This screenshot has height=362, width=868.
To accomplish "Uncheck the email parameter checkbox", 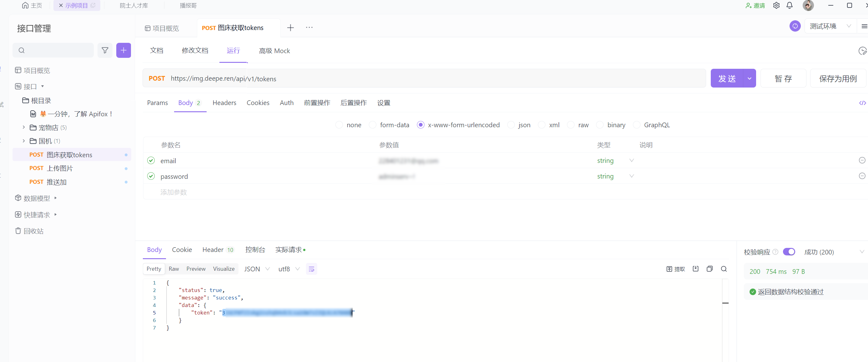I will coord(151,160).
